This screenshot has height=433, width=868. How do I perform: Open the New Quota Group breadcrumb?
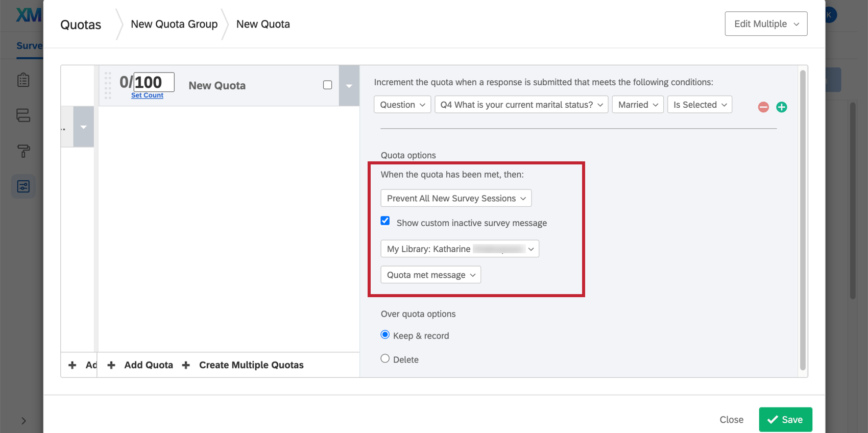[174, 24]
